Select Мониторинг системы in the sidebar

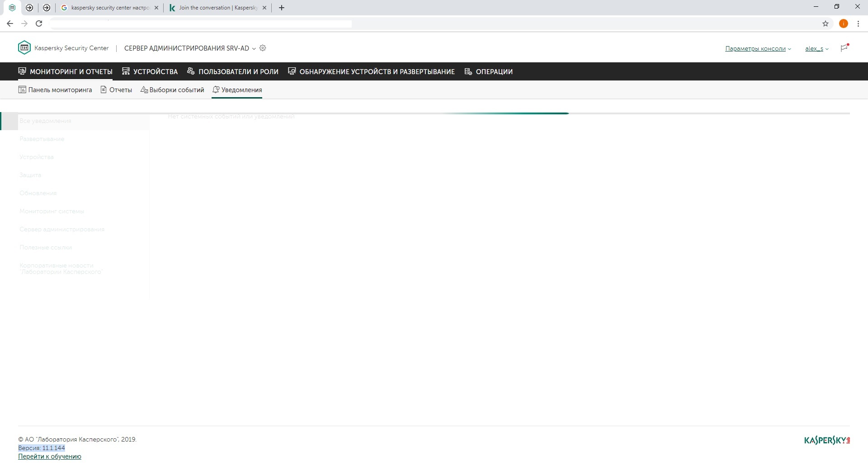tap(75, 211)
